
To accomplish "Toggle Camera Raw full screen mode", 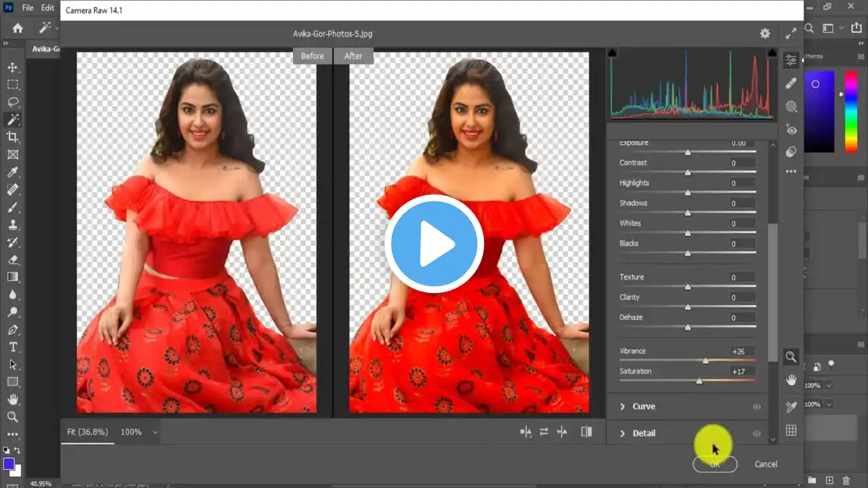I will (791, 33).
